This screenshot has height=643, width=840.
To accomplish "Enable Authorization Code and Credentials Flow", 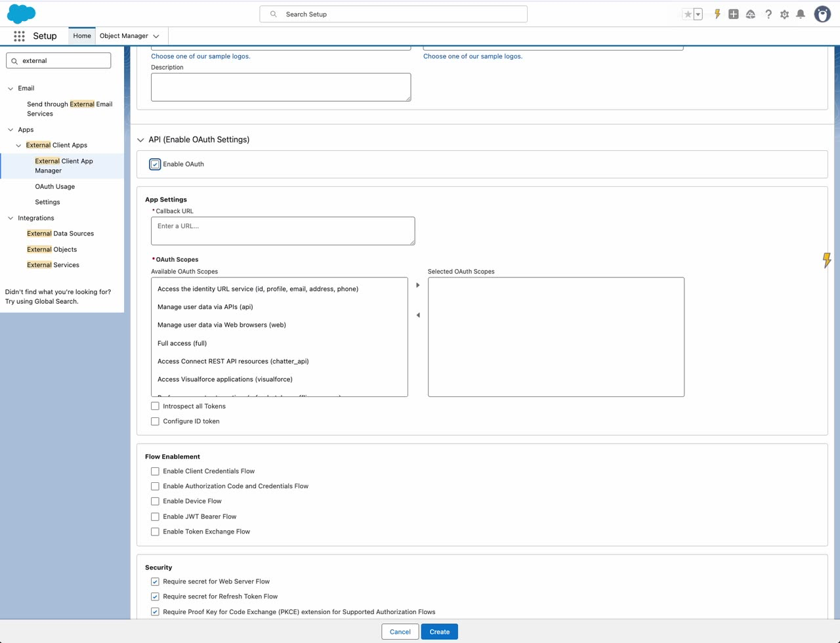I will tap(155, 486).
